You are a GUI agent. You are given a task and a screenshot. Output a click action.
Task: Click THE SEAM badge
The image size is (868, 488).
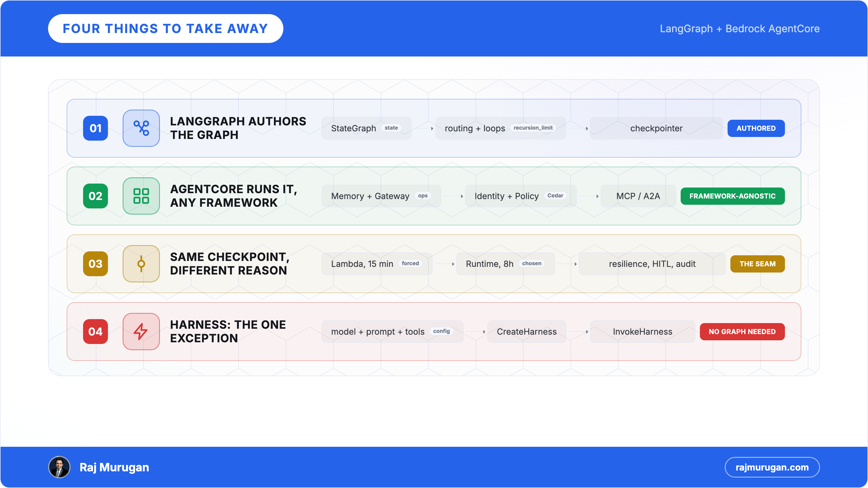coord(758,264)
